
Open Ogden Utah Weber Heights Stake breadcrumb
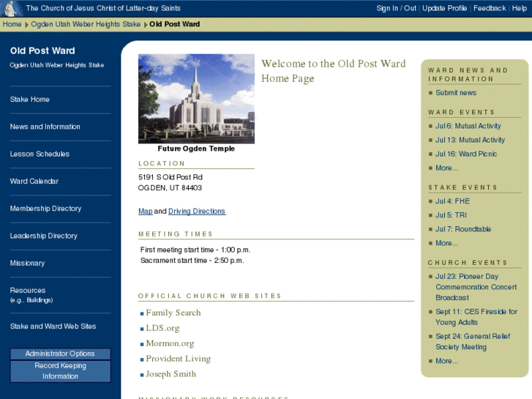tap(86, 24)
